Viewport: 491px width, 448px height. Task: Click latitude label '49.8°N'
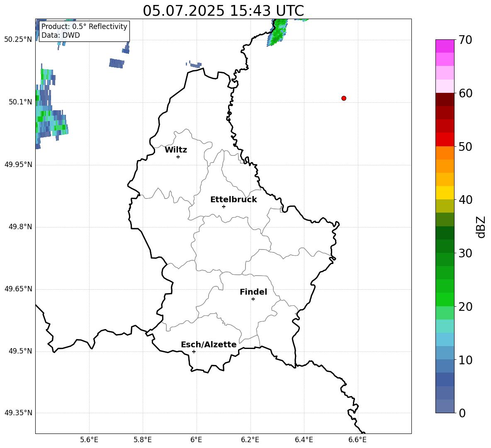pos(20,227)
